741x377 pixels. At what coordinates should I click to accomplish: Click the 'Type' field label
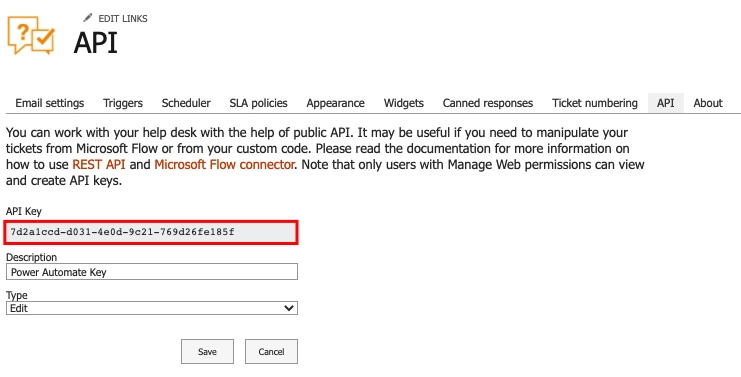(17, 295)
